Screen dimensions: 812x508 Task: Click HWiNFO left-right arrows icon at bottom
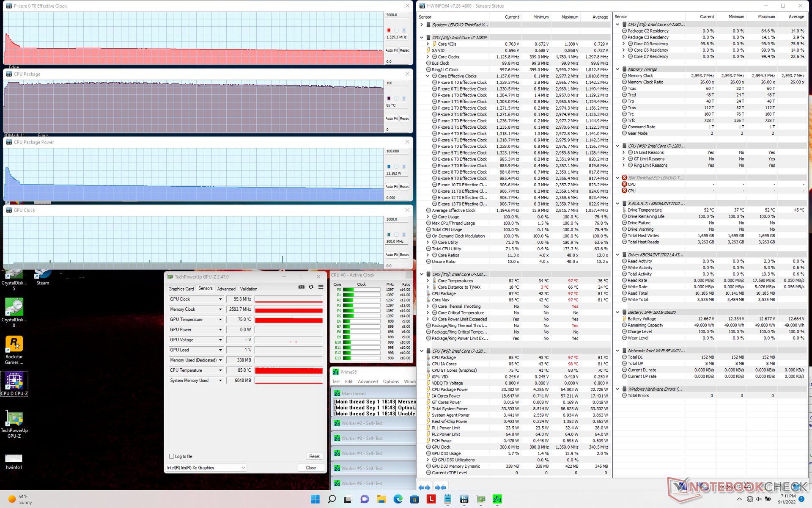pos(424,488)
